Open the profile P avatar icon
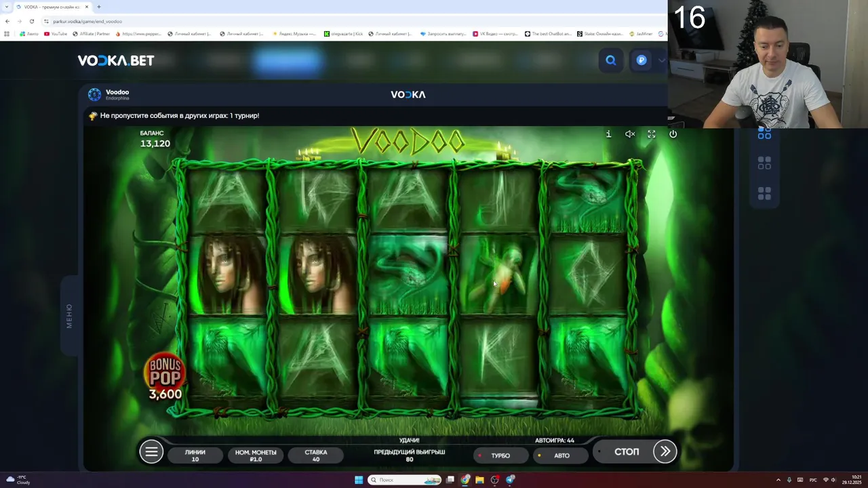 pos(642,60)
